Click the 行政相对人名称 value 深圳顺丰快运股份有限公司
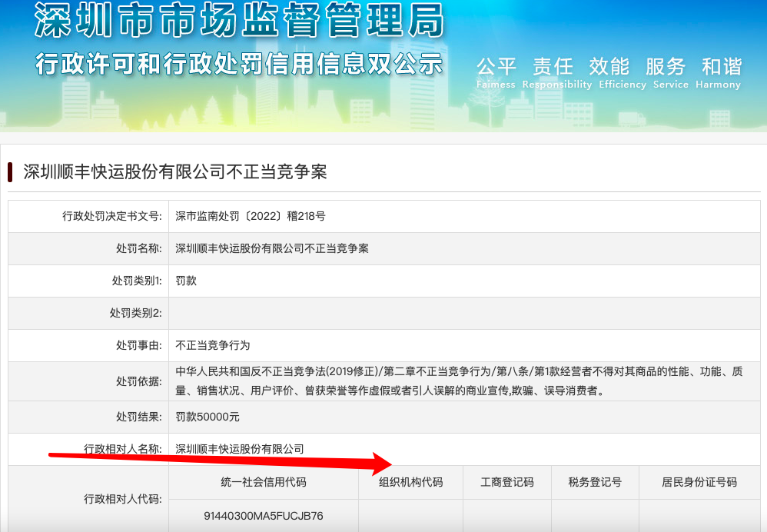The height and width of the screenshot is (532, 767). tap(240, 449)
